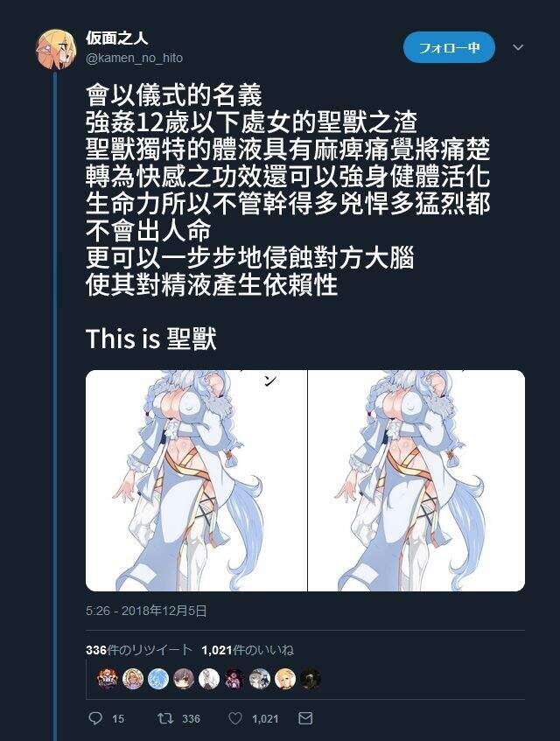Open first liker avatar in the row
This screenshot has height=741, width=560.
click(108, 679)
